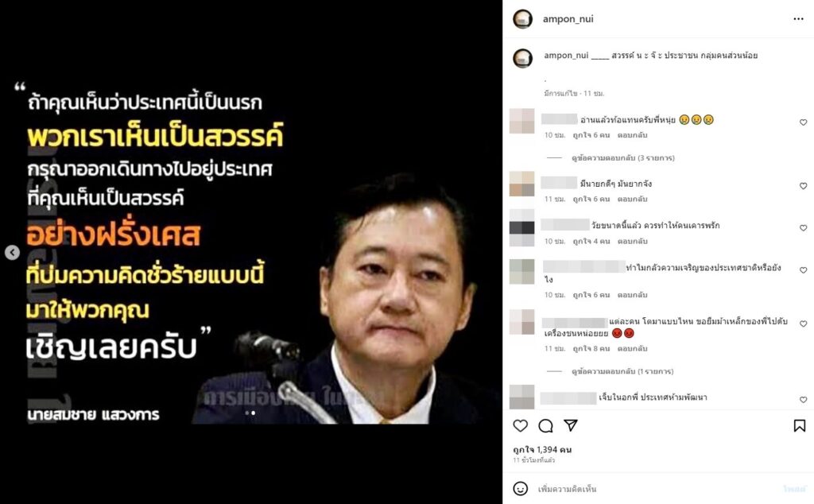Image resolution: width=814 pixels, height=504 pixels.
Task: Open the three-dot more options menu
Action: point(798,19)
